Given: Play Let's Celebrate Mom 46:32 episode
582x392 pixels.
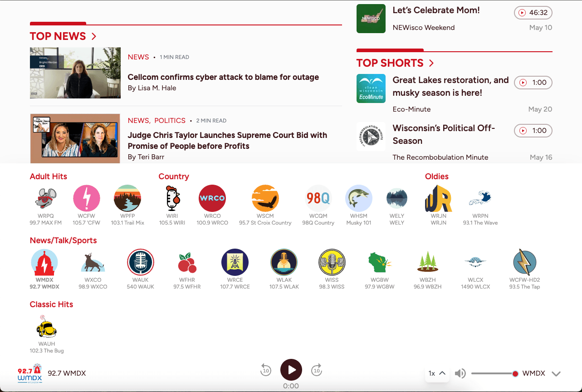Looking at the screenshot, I should (533, 13).
